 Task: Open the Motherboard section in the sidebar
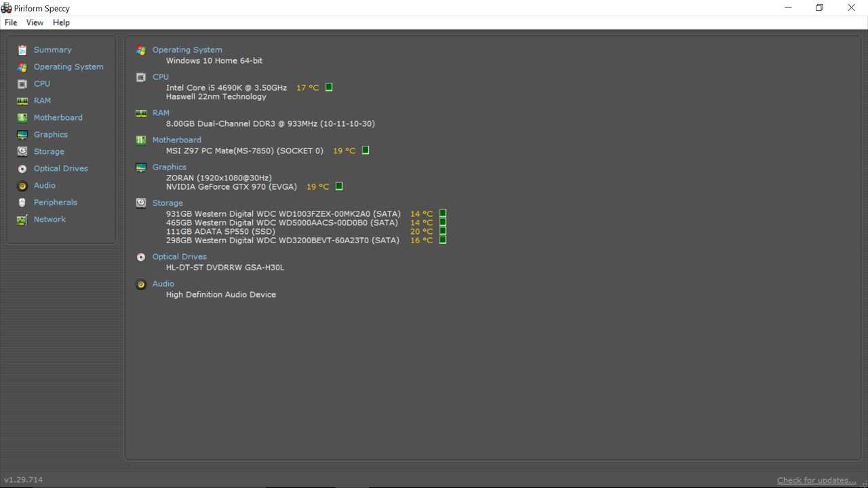(58, 118)
